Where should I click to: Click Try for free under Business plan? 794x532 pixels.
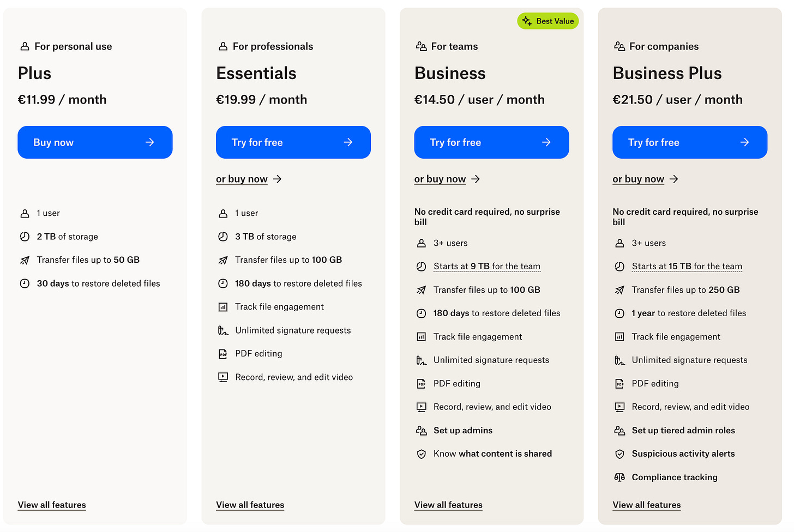pos(491,142)
